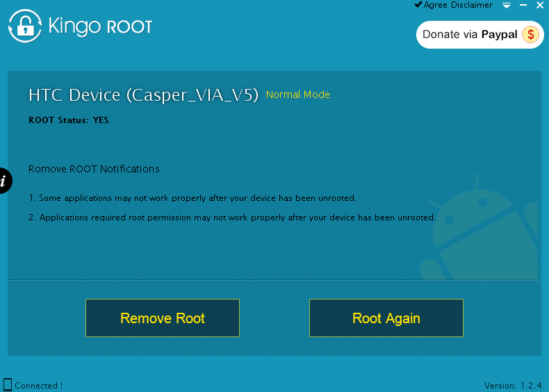This screenshot has width=549, height=392.
Task: Click the Android robot watermark
Action: click(479, 229)
